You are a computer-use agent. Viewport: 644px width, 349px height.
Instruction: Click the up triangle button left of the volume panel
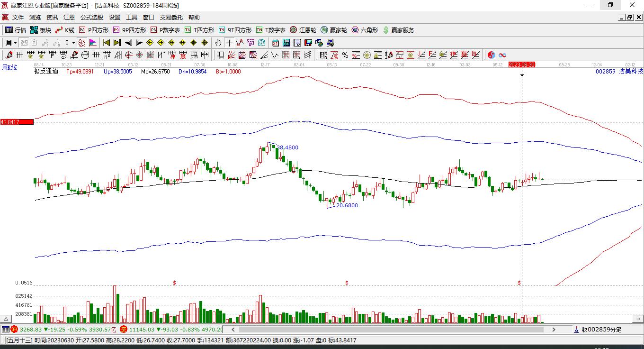click(6, 319)
